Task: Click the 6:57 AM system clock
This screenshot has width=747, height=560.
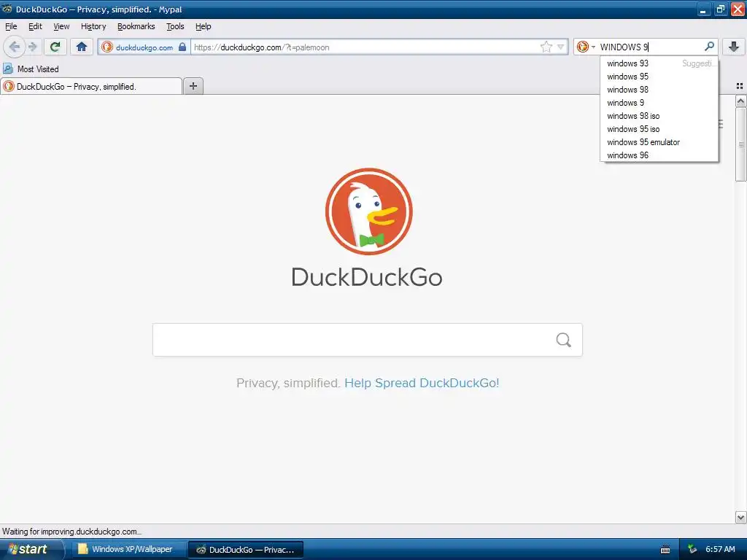Action: [x=720, y=549]
